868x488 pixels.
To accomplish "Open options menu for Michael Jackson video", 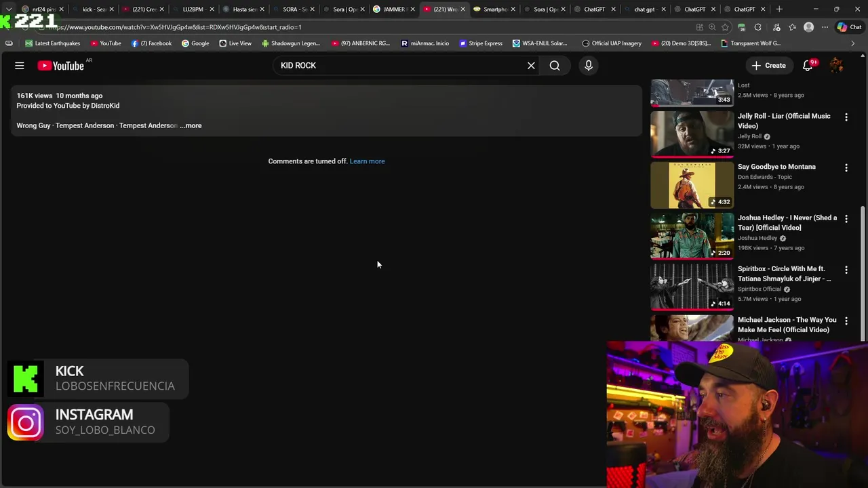I will tap(846, 321).
